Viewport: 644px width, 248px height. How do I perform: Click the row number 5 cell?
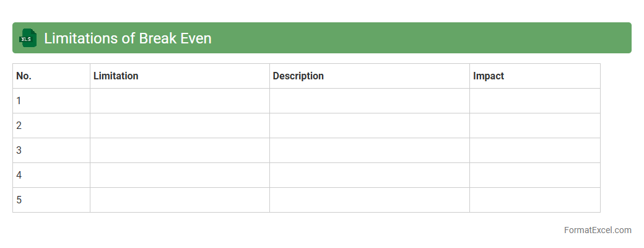[51, 200]
